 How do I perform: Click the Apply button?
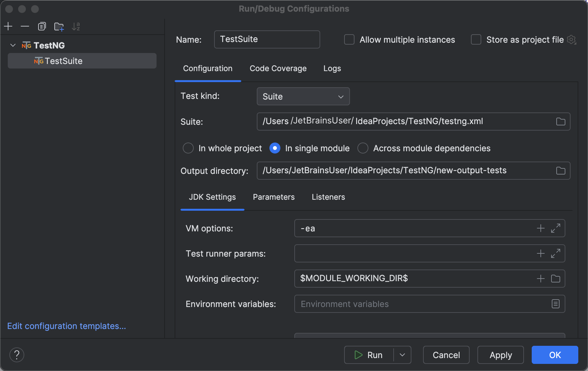(x=500, y=355)
